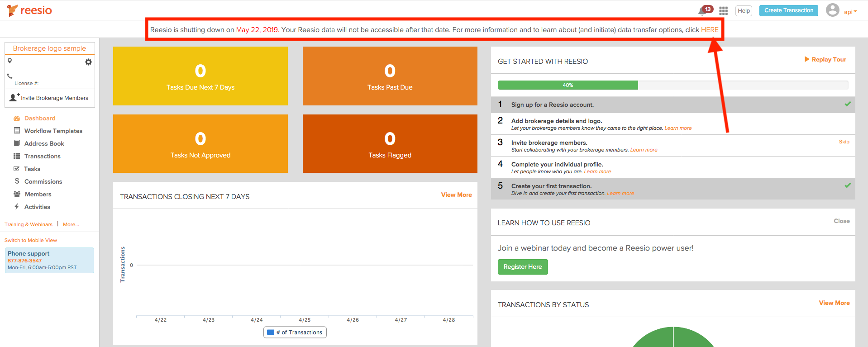868x347 pixels.
Task: Click the Tasks checkmark icon
Action: [x=17, y=169]
